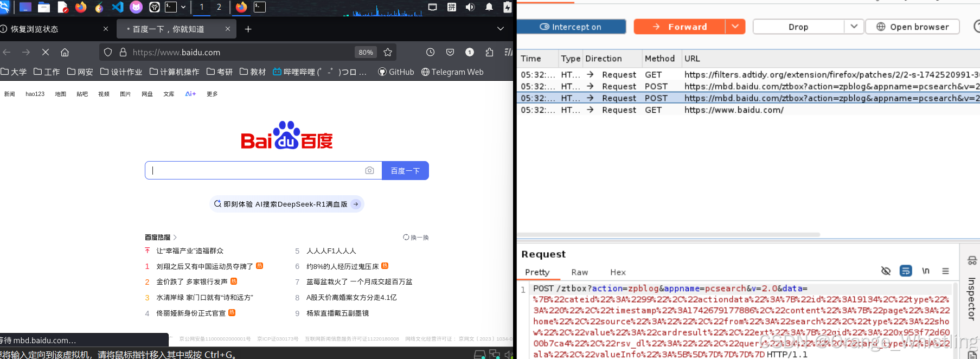Launch Firefox from the panel launcher

tap(81, 7)
